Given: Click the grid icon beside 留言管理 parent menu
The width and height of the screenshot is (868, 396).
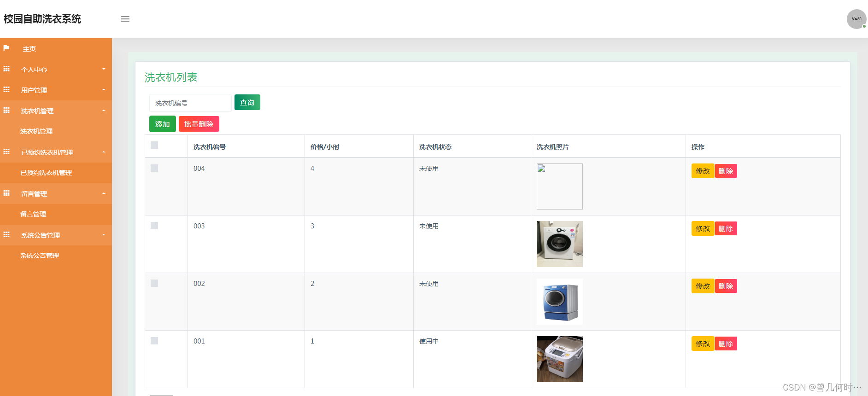Looking at the screenshot, I should tap(6, 193).
